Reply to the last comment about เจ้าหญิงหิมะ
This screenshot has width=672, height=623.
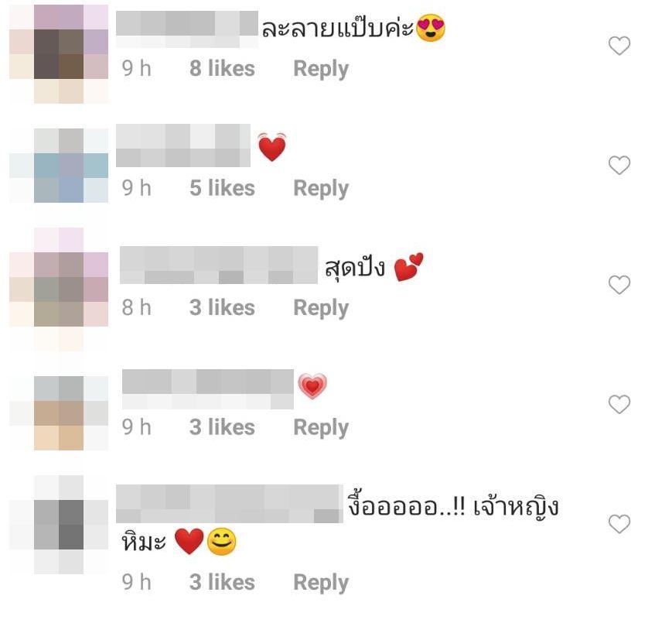(x=321, y=583)
